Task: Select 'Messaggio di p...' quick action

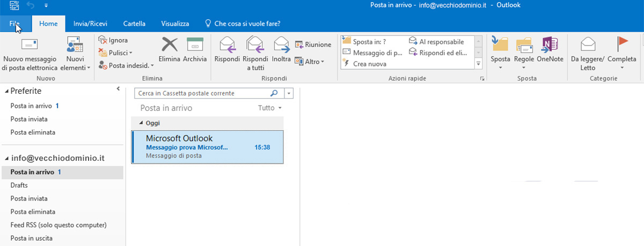Action: [x=372, y=53]
